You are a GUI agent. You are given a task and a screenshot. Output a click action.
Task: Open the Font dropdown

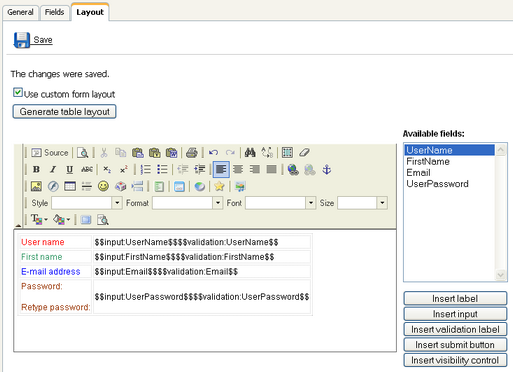click(311, 203)
